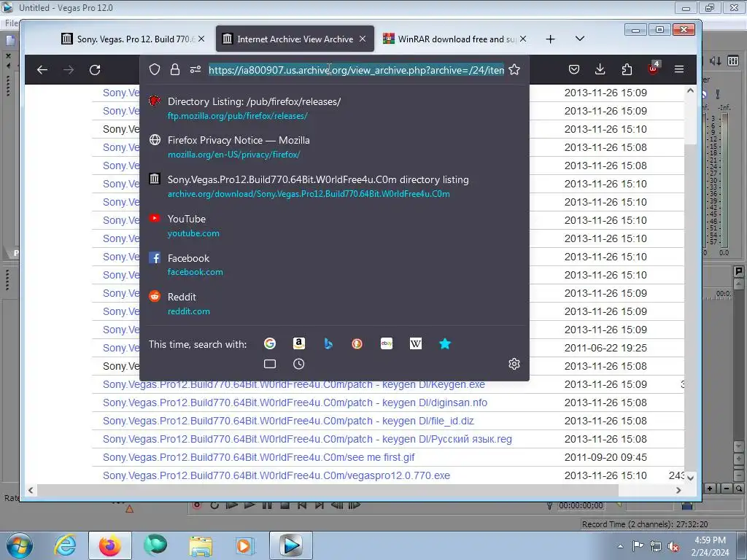
Task: Open search settings gear icon
Action: point(514,364)
